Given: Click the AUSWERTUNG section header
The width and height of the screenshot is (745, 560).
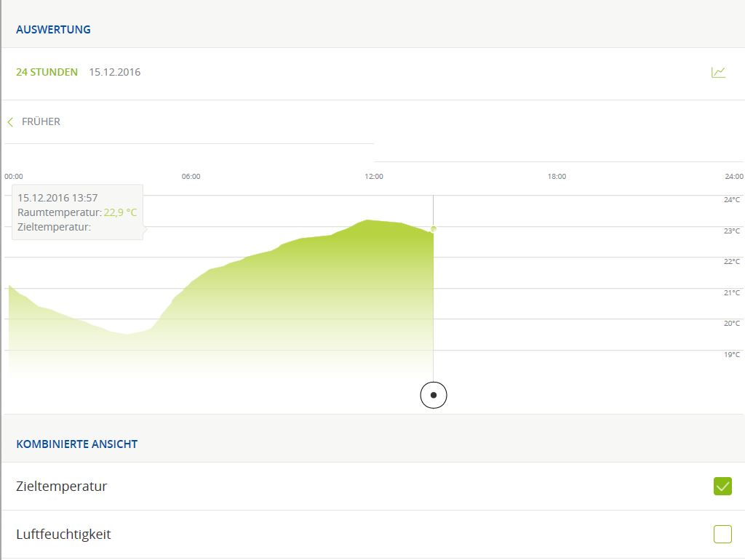Looking at the screenshot, I should click(53, 30).
